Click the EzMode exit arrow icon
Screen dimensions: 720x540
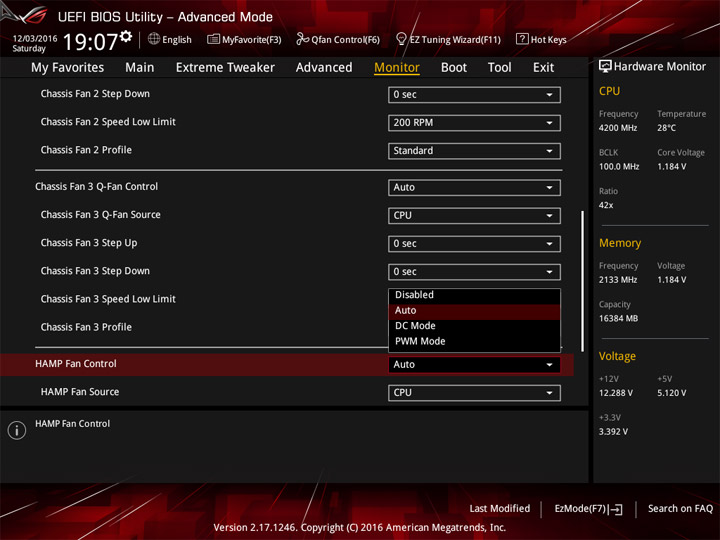point(616,509)
